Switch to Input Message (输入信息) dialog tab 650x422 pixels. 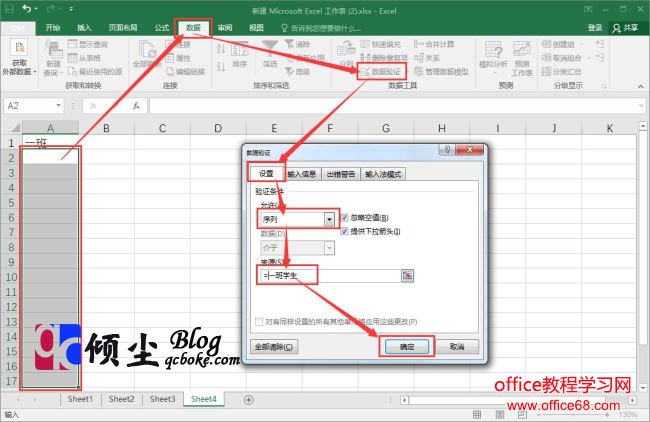pos(302,174)
